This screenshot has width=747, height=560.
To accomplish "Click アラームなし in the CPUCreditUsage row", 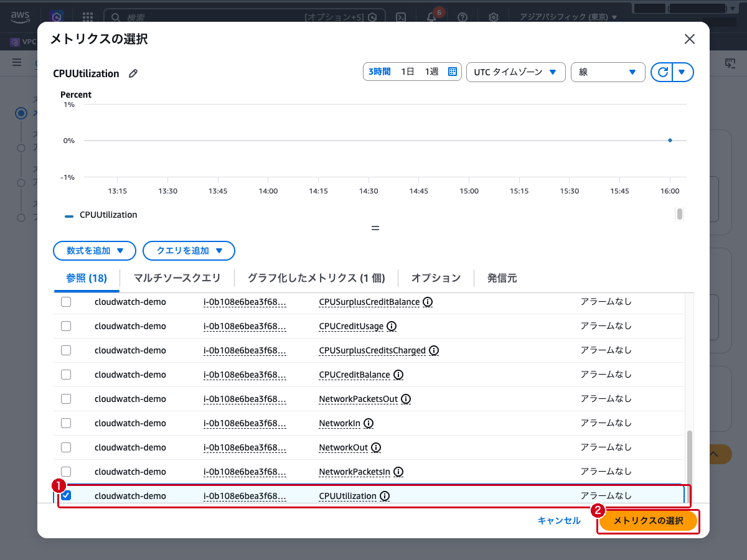I will click(606, 326).
